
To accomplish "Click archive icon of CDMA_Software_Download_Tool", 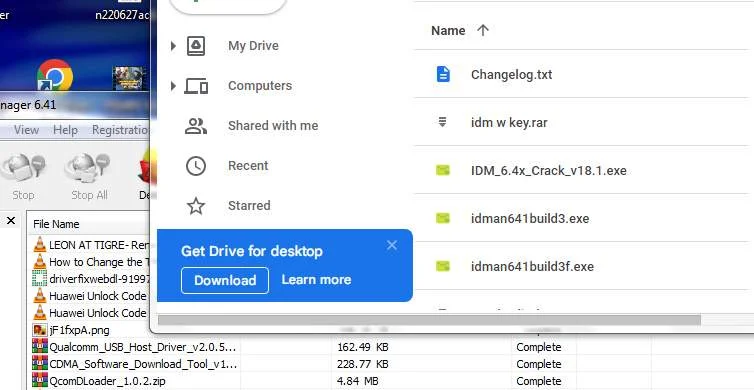I will [39, 364].
